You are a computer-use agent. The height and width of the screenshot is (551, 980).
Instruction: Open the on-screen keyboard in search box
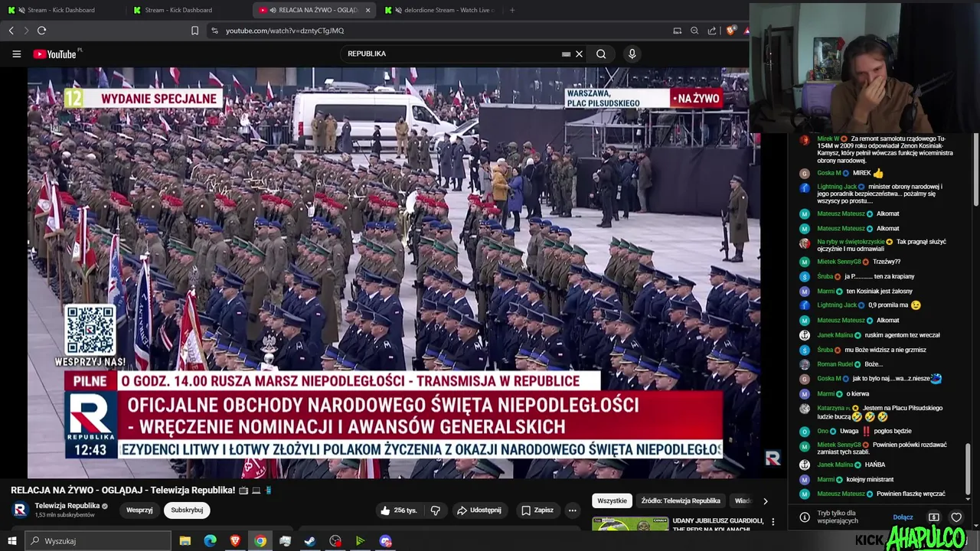coord(566,54)
